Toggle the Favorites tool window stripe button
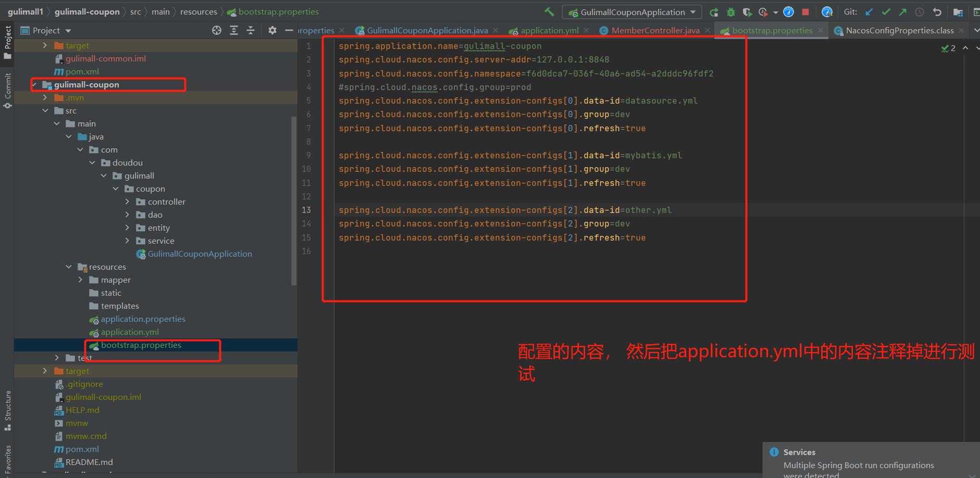 pos(7,460)
